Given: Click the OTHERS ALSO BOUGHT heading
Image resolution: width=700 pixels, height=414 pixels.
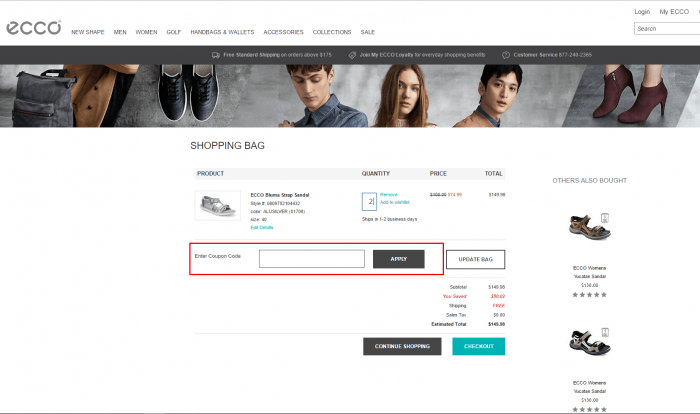Looking at the screenshot, I should tap(589, 180).
